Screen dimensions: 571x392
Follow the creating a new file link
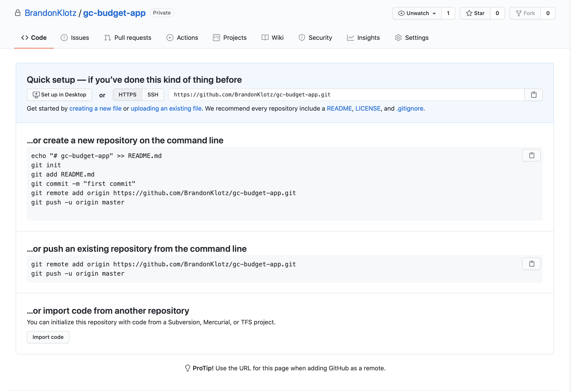[95, 108]
